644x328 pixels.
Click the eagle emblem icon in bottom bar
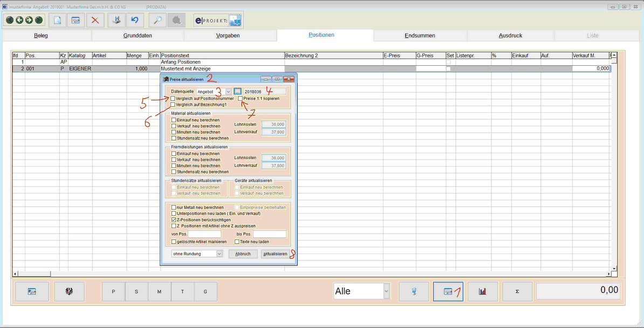tap(66, 291)
